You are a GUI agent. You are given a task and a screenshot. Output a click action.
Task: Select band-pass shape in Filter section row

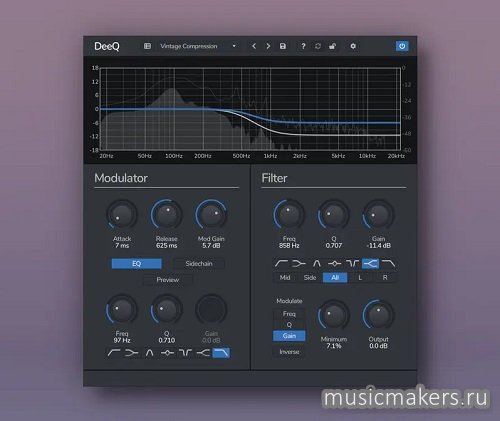click(317, 264)
